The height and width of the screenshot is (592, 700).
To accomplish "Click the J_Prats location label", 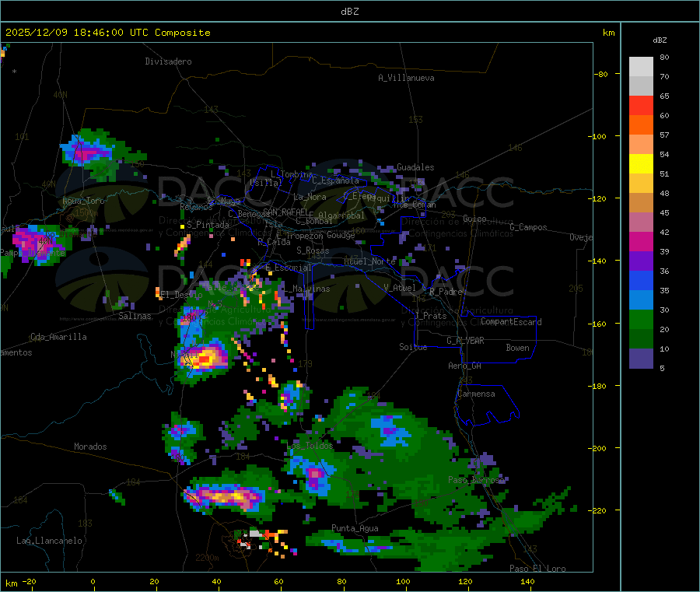I will pos(430,316).
